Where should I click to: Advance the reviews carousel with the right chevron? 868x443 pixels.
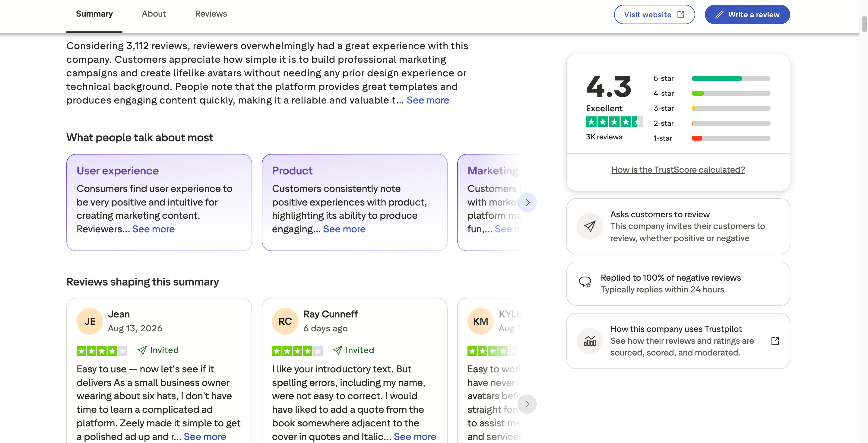527,404
